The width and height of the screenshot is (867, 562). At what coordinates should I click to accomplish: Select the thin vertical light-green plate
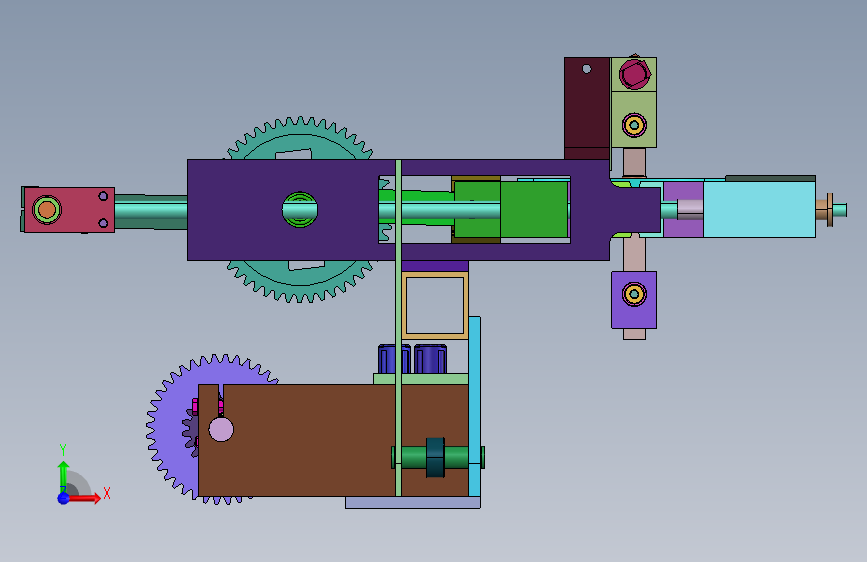tap(399, 327)
